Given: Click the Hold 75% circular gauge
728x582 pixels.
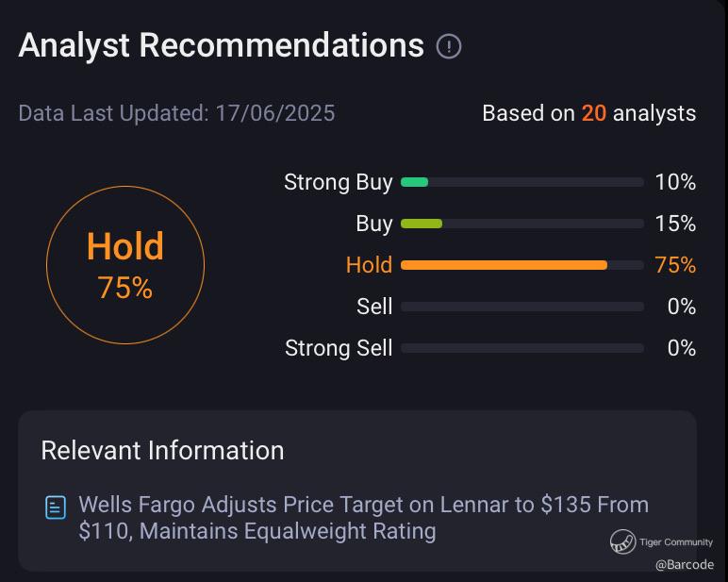Looking at the screenshot, I should (x=125, y=264).
